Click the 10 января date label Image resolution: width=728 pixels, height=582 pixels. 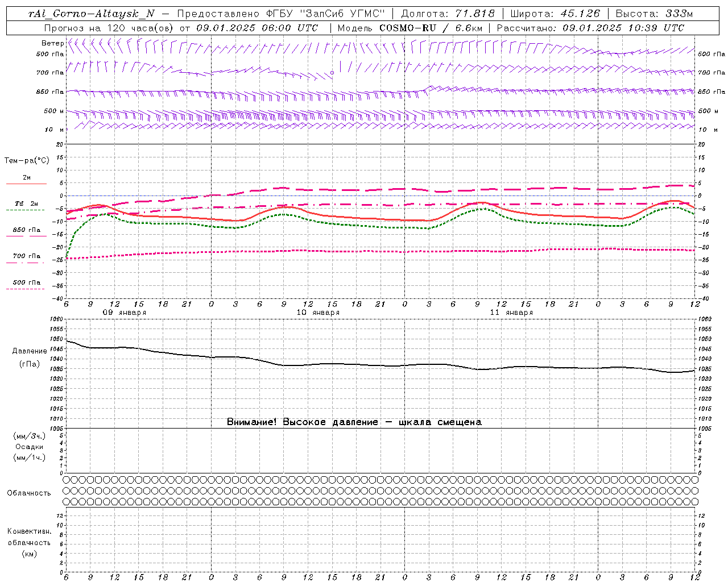[x=318, y=313]
